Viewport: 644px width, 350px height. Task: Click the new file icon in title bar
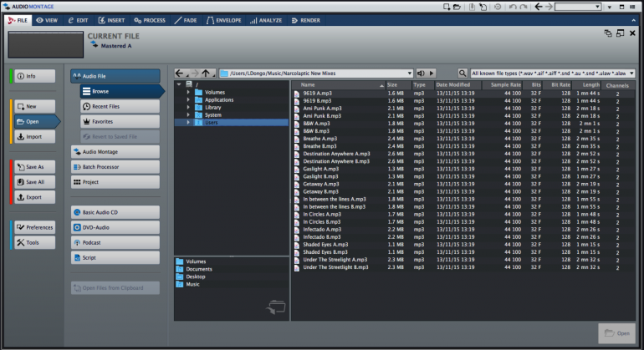point(447,7)
